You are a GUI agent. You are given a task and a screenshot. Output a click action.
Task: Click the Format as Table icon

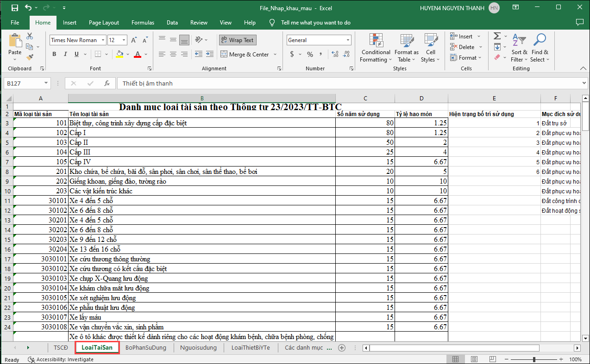[x=406, y=48]
